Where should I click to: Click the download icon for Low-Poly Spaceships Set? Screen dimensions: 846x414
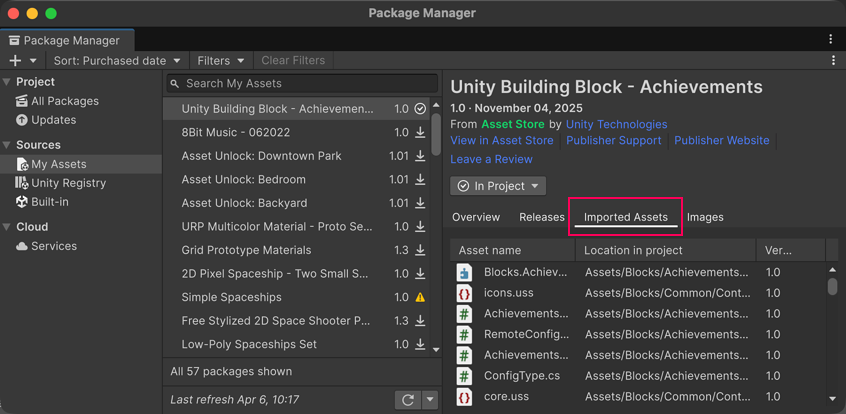tap(420, 344)
